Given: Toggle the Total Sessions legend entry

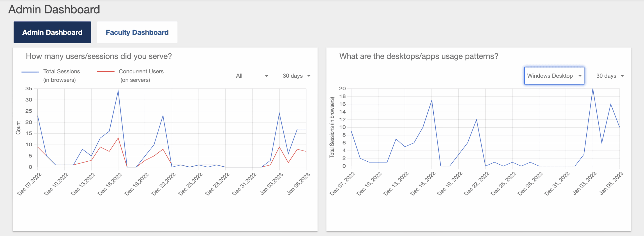Looking at the screenshot, I should 61,75.
